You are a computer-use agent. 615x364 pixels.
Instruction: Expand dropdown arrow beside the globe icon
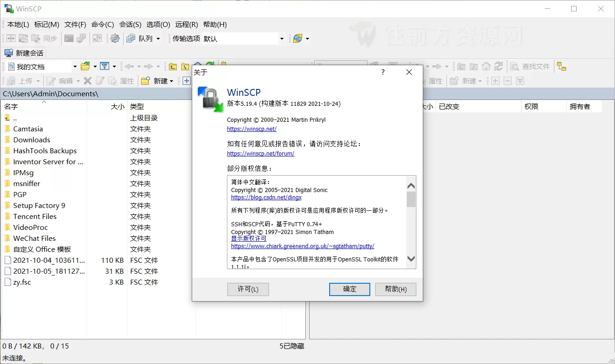tap(307, 39)
